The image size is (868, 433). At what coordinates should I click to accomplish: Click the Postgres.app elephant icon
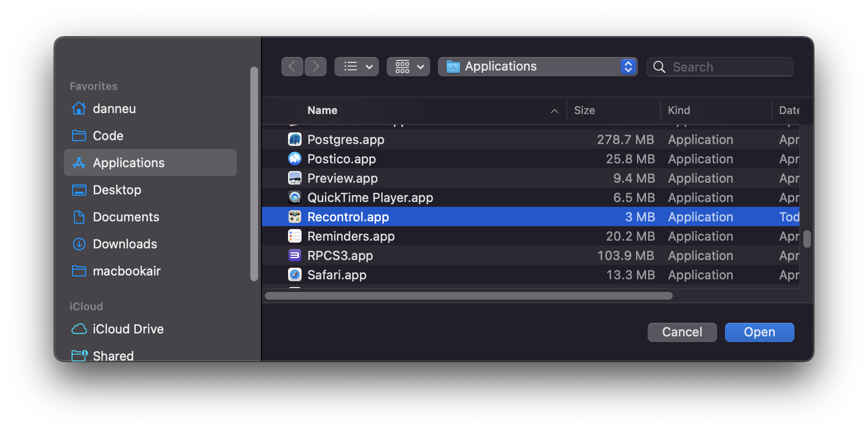(x=295, y=139)
